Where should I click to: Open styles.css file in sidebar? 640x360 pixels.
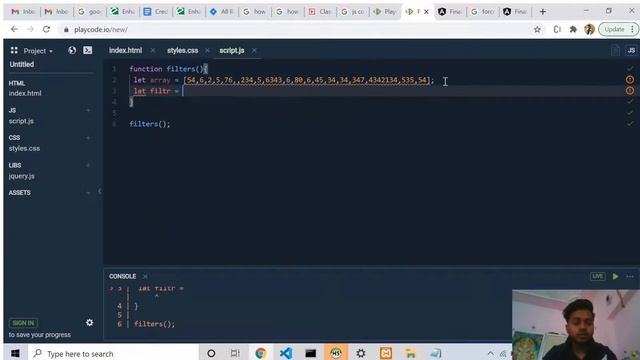(24, 149)
